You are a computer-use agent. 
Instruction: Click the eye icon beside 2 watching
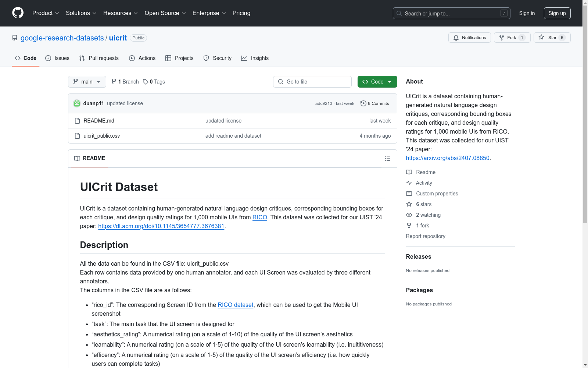tap(409, 215)
